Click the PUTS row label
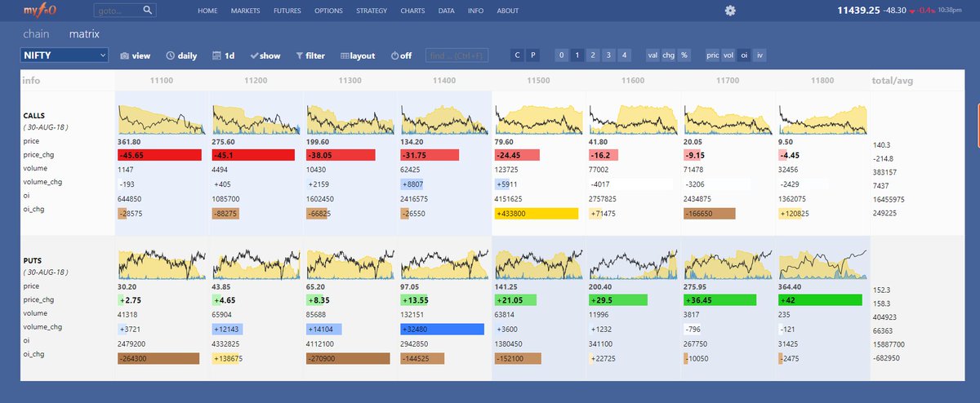The image size is (980, 403). pos(33,261)
